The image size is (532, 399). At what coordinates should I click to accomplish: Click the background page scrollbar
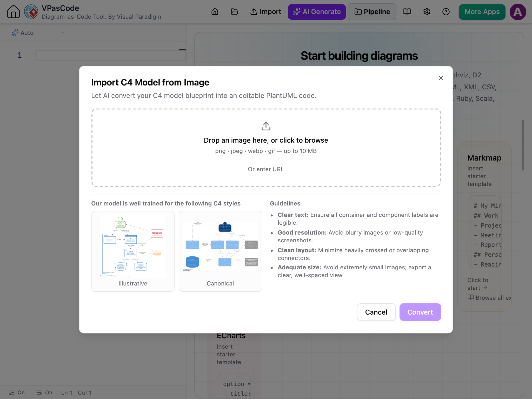click(x=522, y=145)
